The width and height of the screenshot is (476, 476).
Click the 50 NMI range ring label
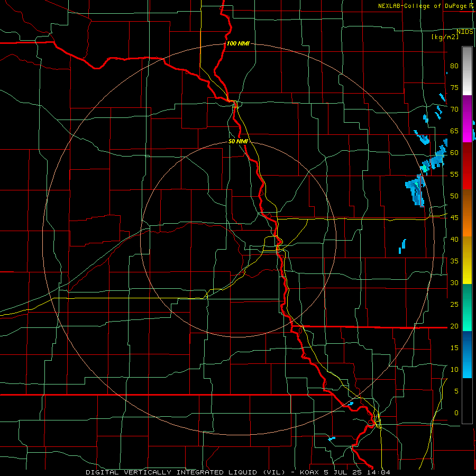(x=239, y=141)
